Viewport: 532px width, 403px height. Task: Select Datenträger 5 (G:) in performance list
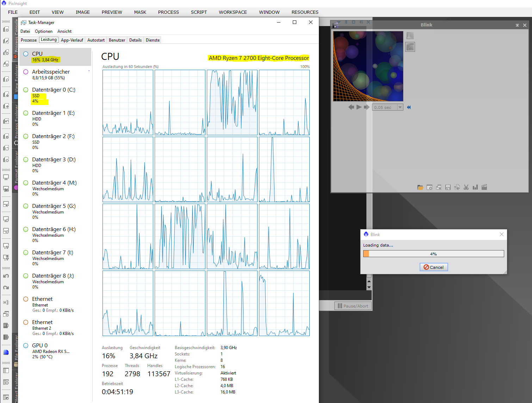(56, 211)
